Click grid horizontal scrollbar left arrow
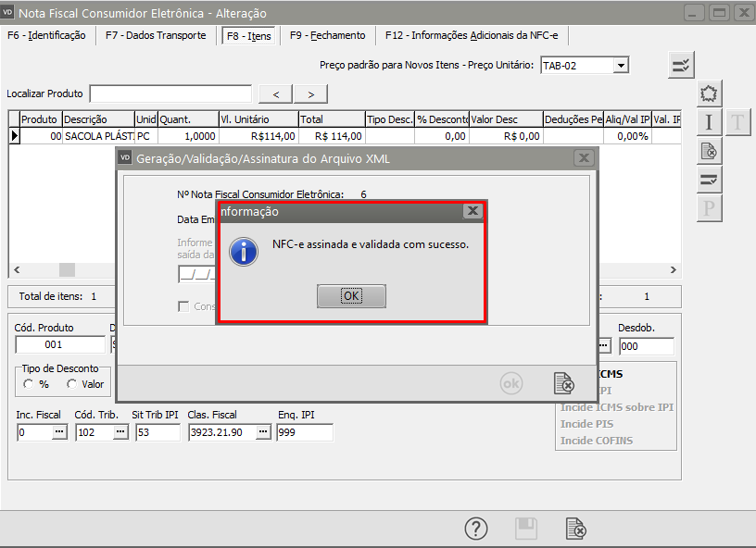Image resolution: width=756 pixels, height=548 pixels. [17, 269]
